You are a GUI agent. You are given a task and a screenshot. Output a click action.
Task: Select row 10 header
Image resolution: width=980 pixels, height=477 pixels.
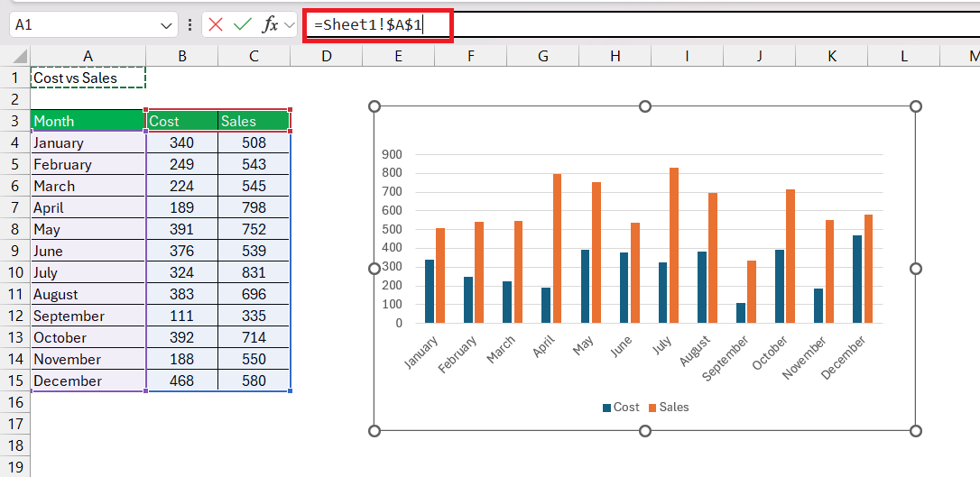pyautogui.click(x=15, y=272)
